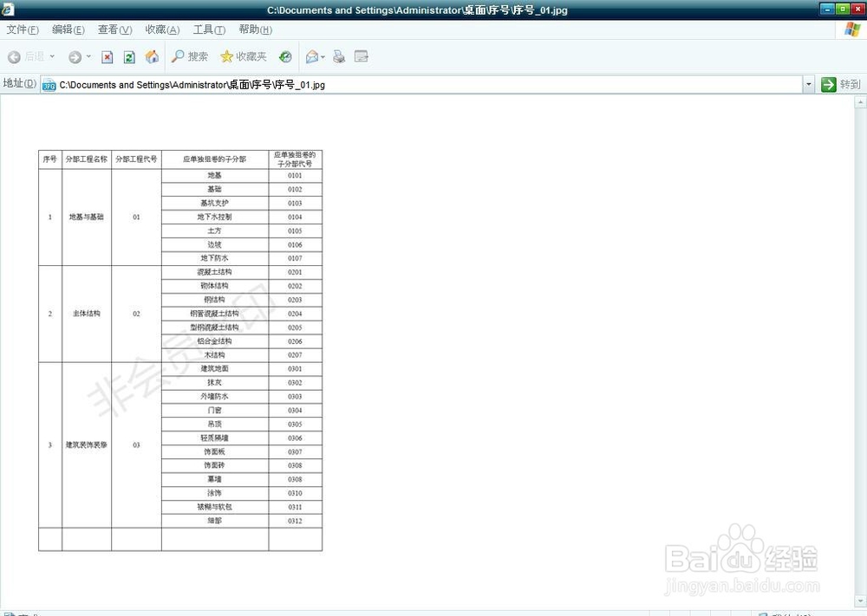
Task: Click the cell 基坑支护
Action: 214,203
